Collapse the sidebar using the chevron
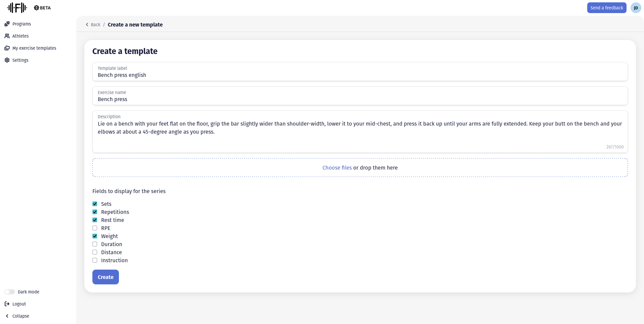 [7, 316]
